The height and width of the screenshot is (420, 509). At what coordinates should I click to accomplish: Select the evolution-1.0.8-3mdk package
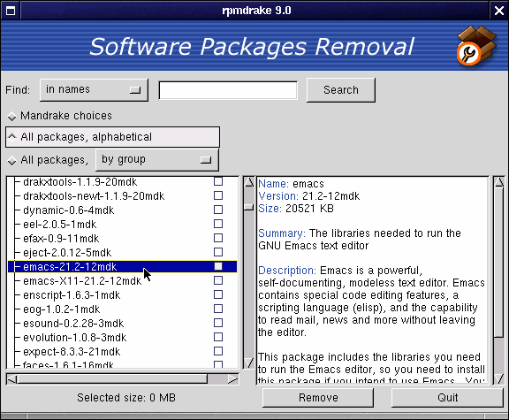(x=74, y=338)
